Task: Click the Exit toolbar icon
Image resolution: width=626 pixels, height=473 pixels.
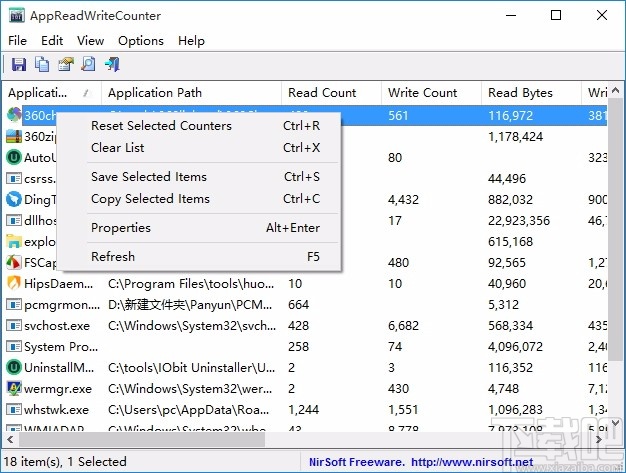Action: pos(112,64)
